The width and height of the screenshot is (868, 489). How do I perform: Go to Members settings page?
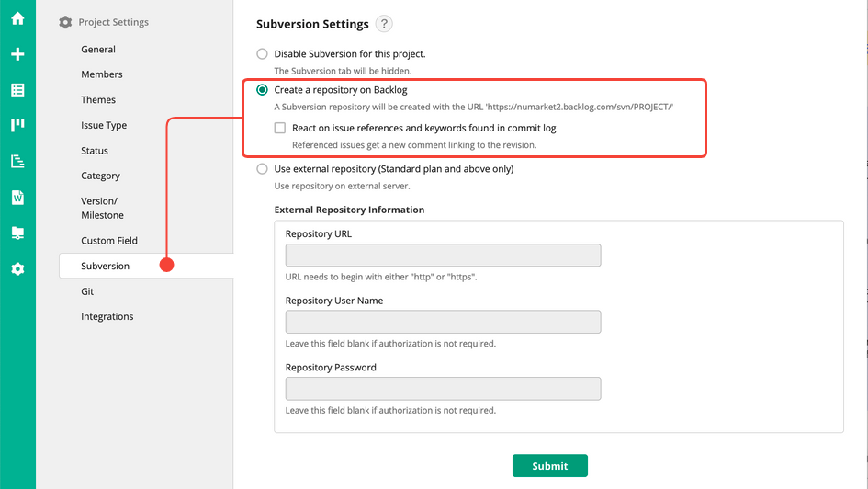(102, 74)
